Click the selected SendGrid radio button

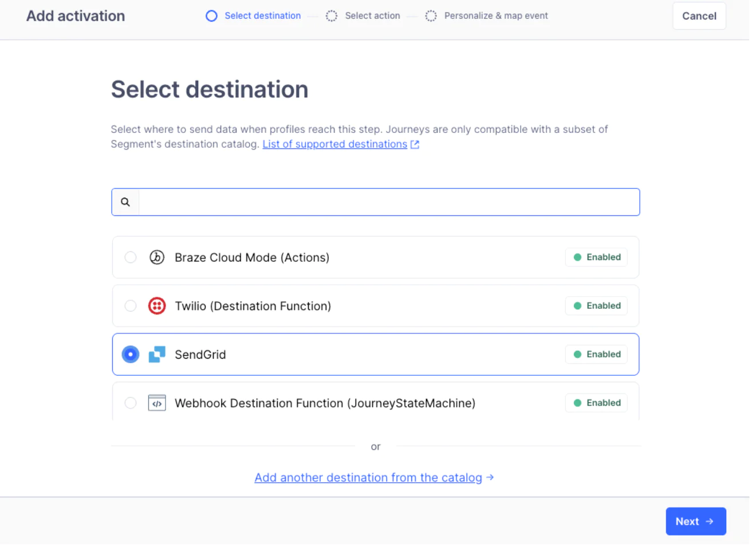(131, 355)
